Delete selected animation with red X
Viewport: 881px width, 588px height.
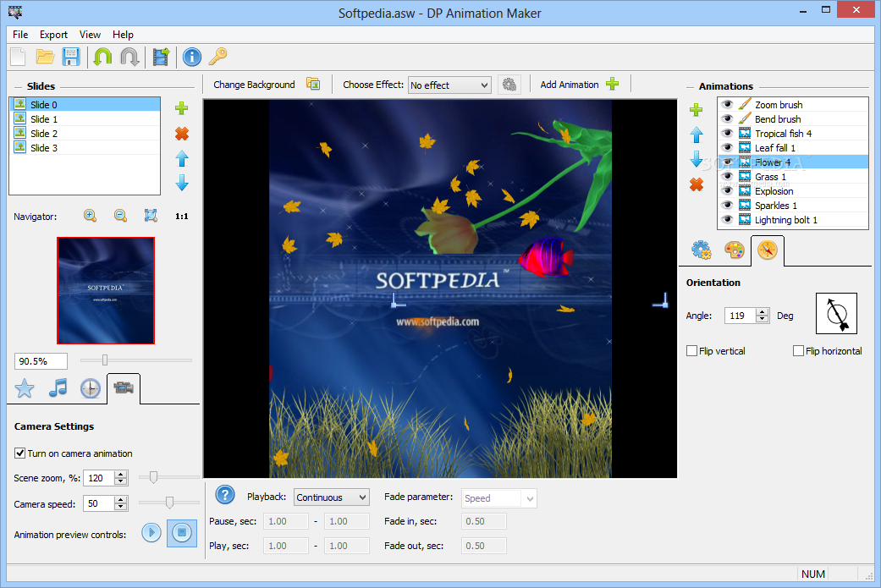(x=697, y=184)
